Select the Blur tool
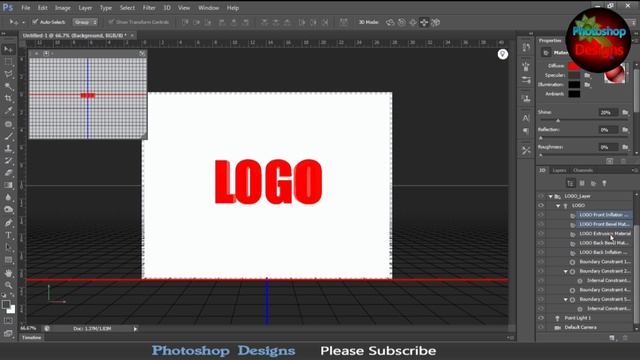The image size is (640, 360). (x=8, y=198)
